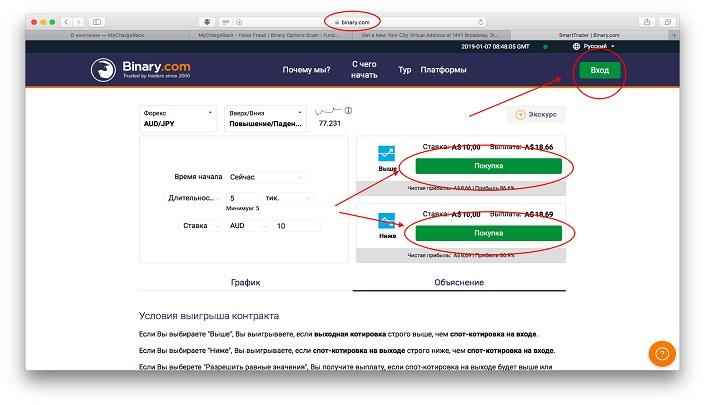The height and width of the screenshot is (405, 705).
Task: Switch to the График tab
Action: coord(246,282)
